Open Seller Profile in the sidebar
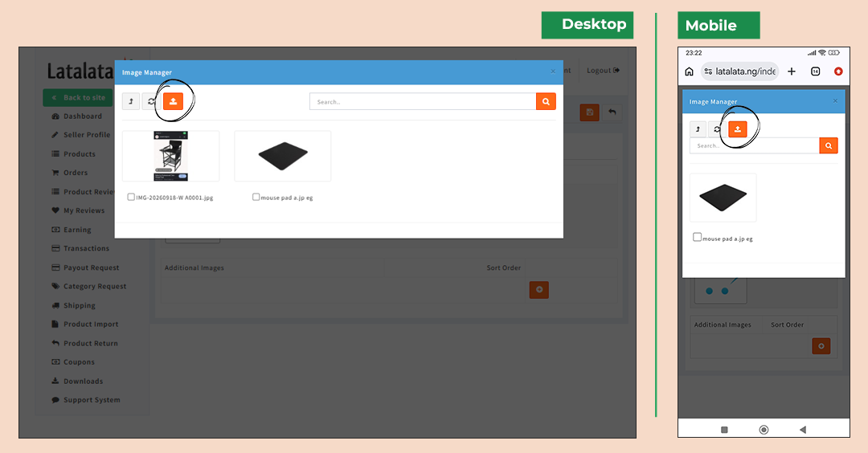The image size is (868, 453). click(86, 135)
